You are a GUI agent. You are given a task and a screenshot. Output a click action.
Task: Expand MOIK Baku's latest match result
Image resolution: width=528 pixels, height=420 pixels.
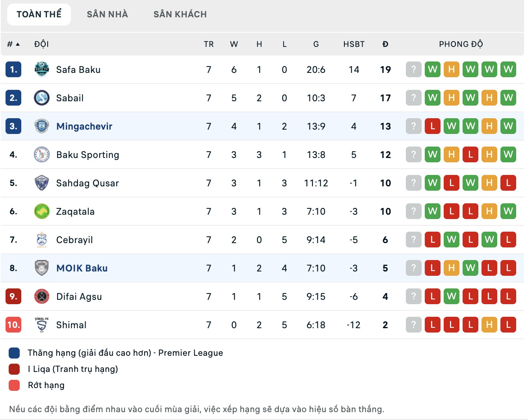click(508, 268)
